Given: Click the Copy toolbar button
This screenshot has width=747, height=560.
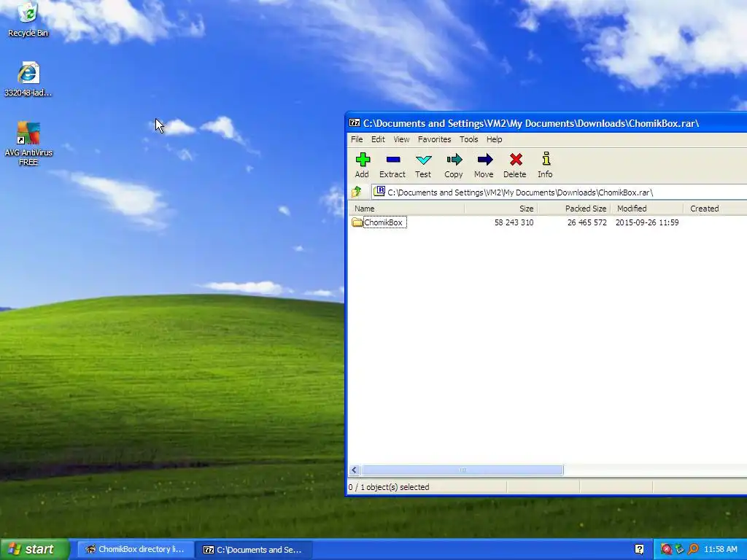Looking at the screenshot, I should click(454, 166).
